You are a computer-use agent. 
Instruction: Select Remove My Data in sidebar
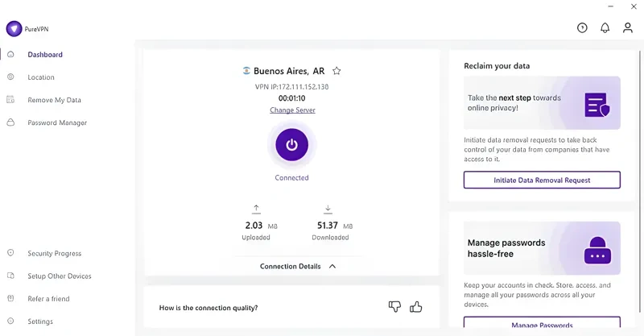point(54,100)
